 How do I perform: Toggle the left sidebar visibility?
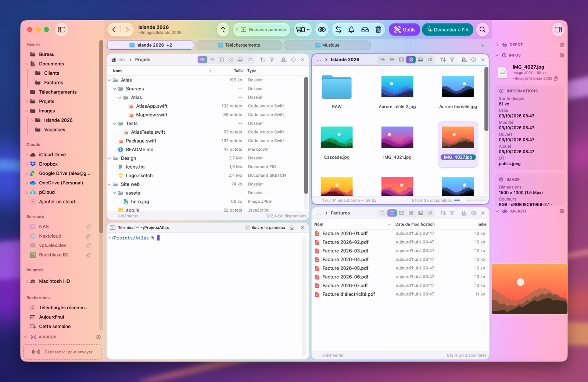point(62,30)
